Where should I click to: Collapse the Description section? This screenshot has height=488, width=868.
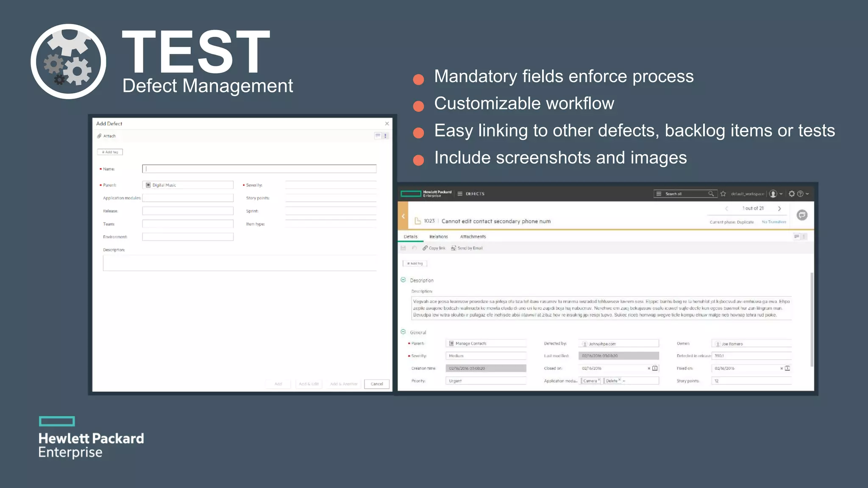403,280
